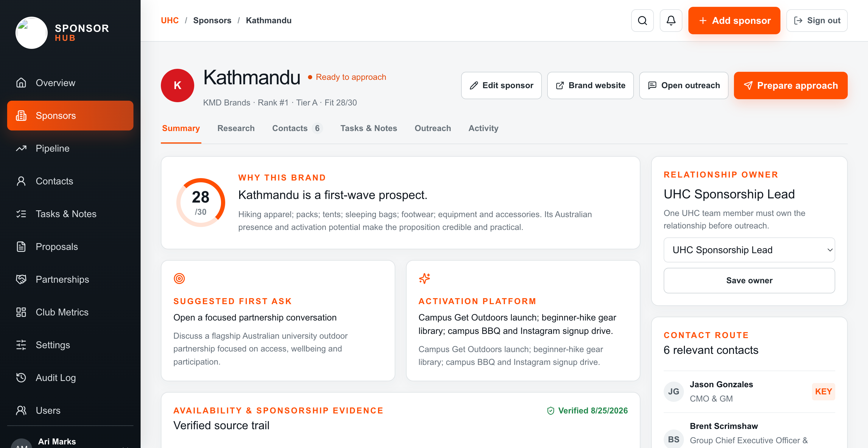Open notifications bell
Screen dimensions: 868x448
tap(671, 21)
